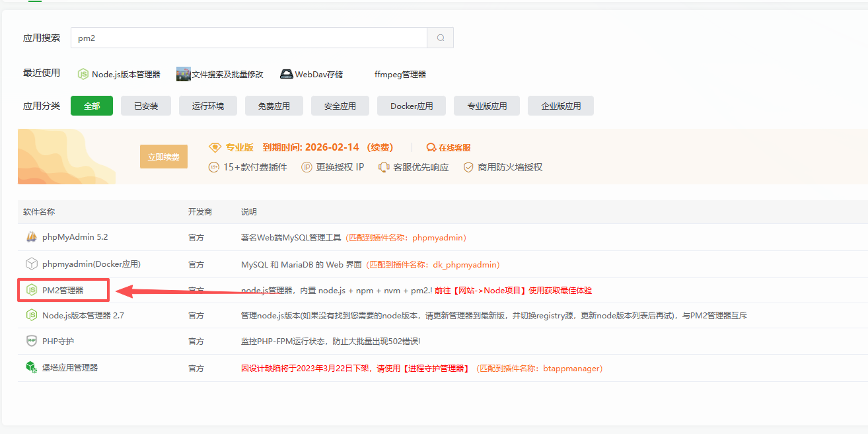Click 监控PHP-FPM运行状态 description text
This screenshot has width=868, height=434.
tap(330, 342)
